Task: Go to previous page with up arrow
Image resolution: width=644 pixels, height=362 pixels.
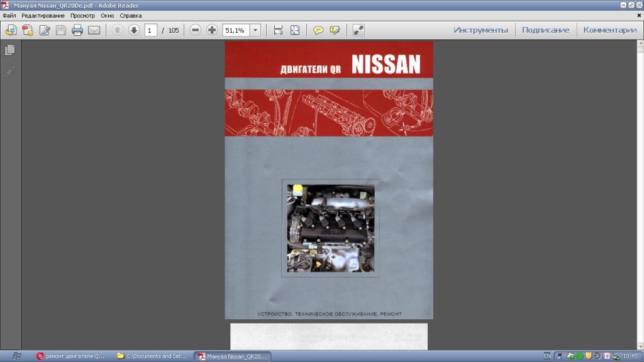Action: [118, 30]
